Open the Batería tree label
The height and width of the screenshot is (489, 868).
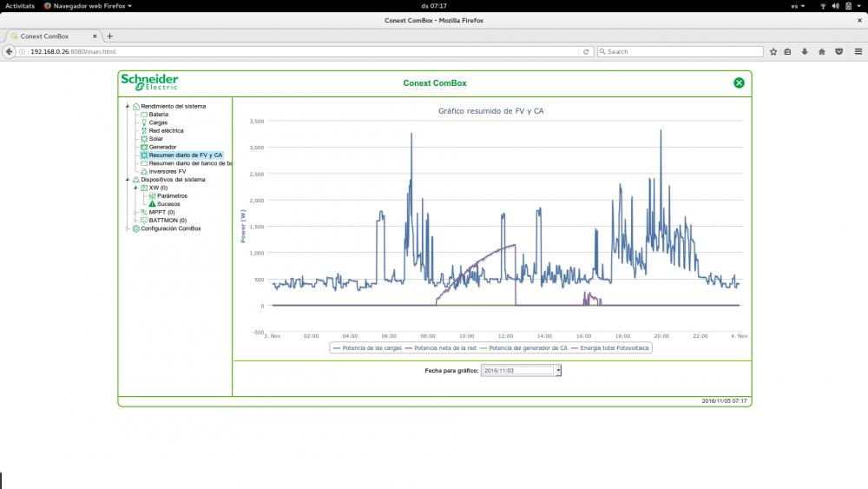(x=158, y=115)
